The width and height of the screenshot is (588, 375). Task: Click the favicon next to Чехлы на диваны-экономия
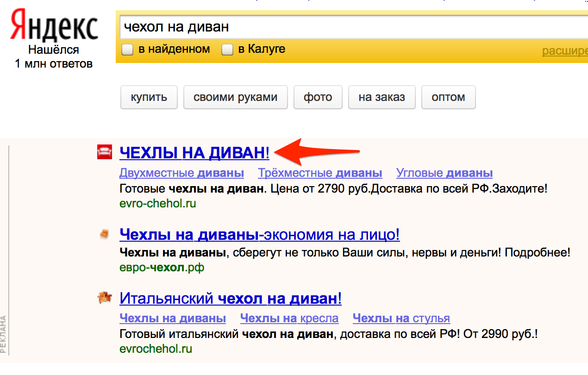tap(105, 235)
